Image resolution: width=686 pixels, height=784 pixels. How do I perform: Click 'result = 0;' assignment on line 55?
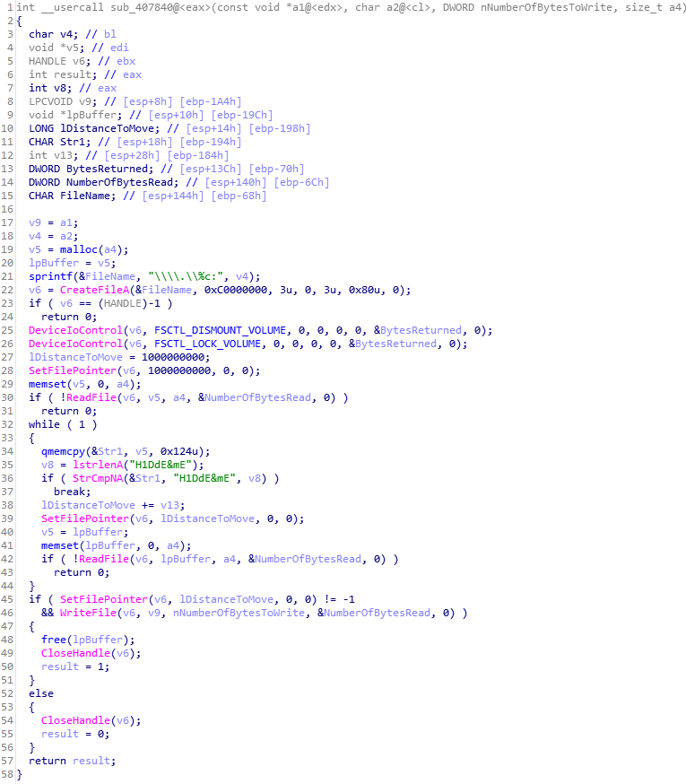(75, 735)
